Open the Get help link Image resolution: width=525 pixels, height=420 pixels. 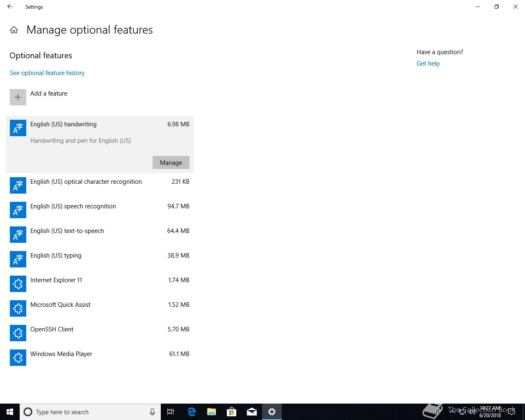point(428,64)
